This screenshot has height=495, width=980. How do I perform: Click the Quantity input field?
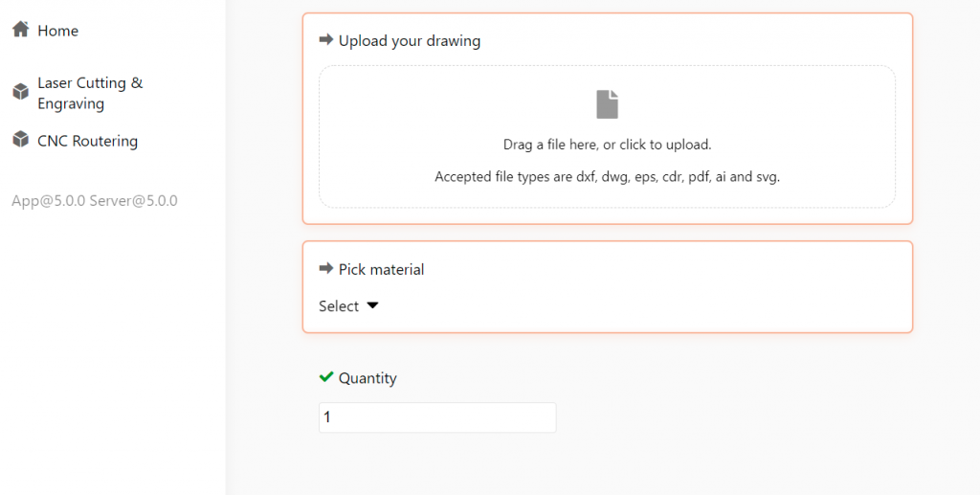click(437, 417)
